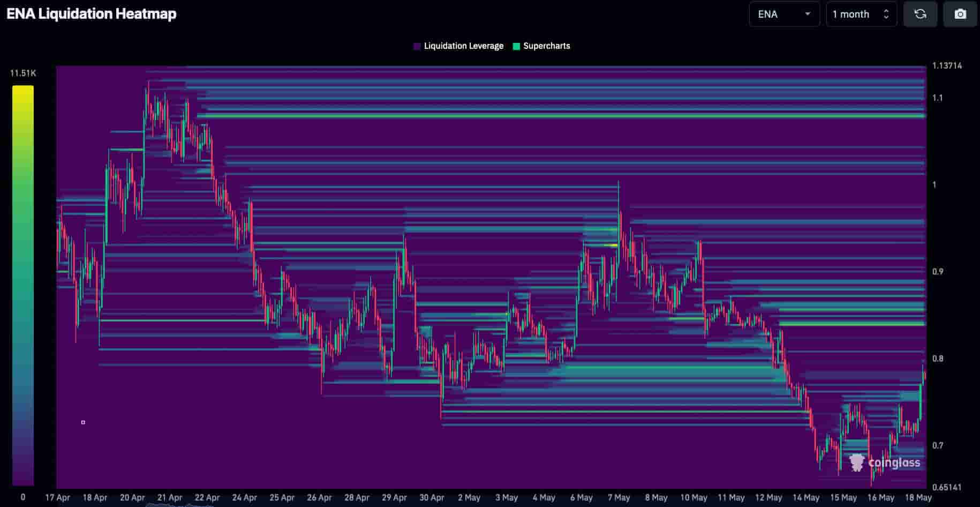Viewport: 980px width, 507px height.
Task: Click the coinglass watermark logo
Action: 884,463
